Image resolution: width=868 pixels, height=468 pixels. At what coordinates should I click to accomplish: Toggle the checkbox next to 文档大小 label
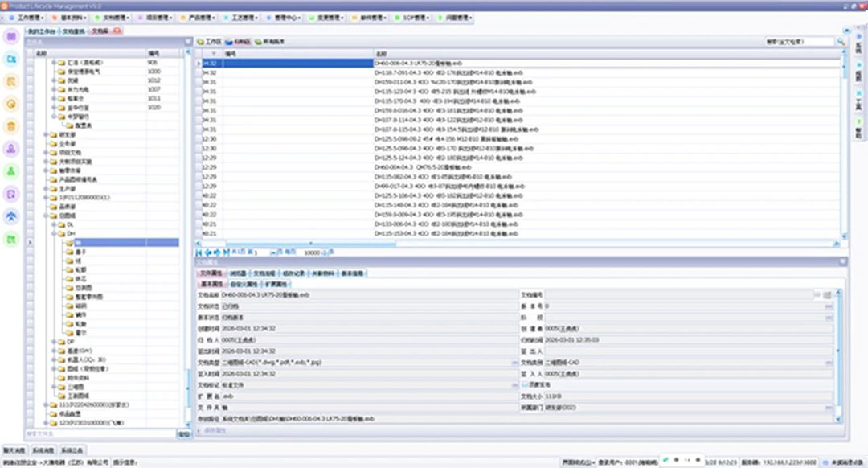coord(525,385)
